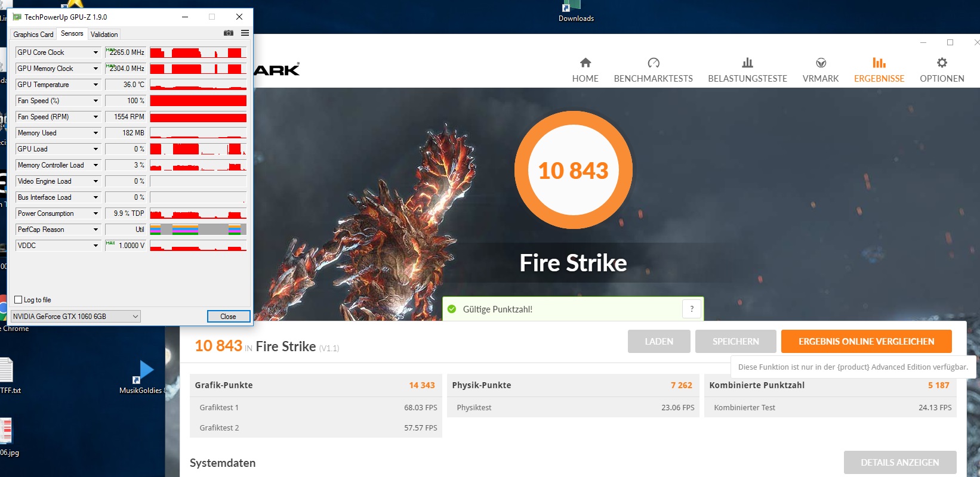
Task: Click the BENCHMARKTESTS gauge icon
Action: (654, 63)
